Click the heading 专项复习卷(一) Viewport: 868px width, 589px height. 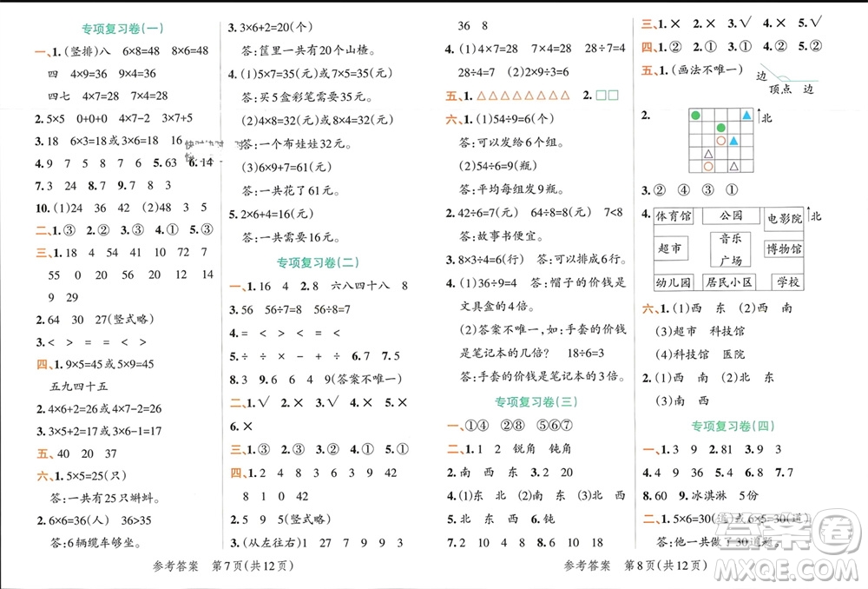coord(122,29)
